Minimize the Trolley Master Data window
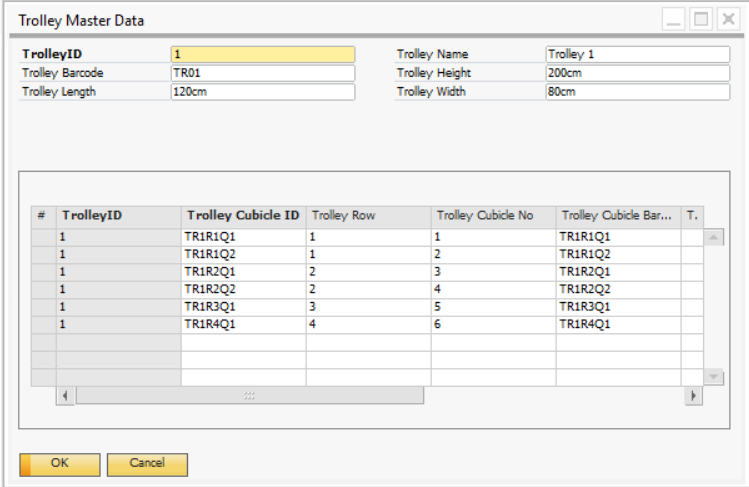Screen dimensions: 749x487 [x=675, y=19]
